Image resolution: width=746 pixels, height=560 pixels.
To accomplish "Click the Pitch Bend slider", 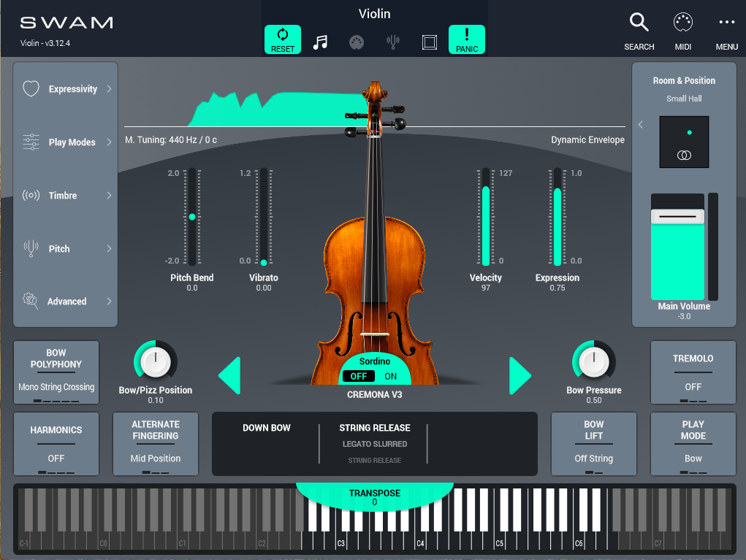I will click(192, 217).
